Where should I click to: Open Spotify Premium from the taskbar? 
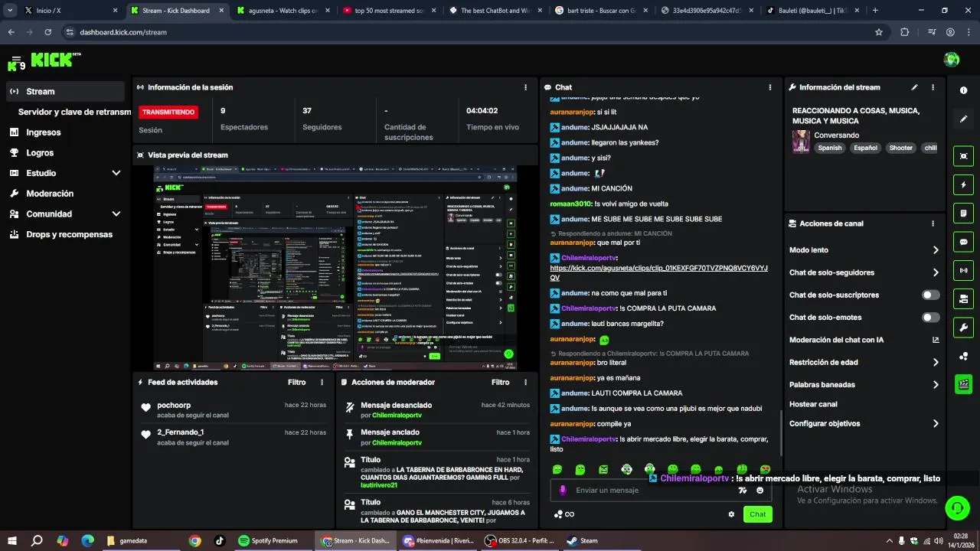pyautogui.click(x=268, y=540)
